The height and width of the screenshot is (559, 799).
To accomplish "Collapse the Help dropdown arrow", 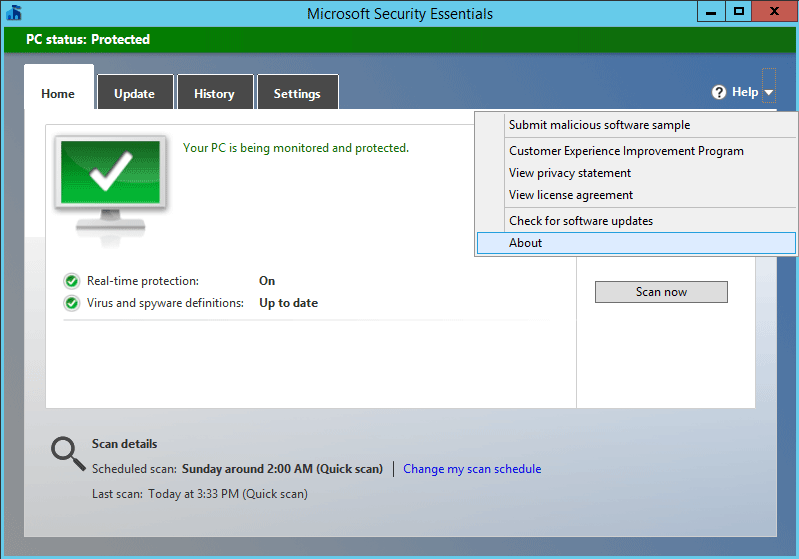I will click(x=769, y=92).
